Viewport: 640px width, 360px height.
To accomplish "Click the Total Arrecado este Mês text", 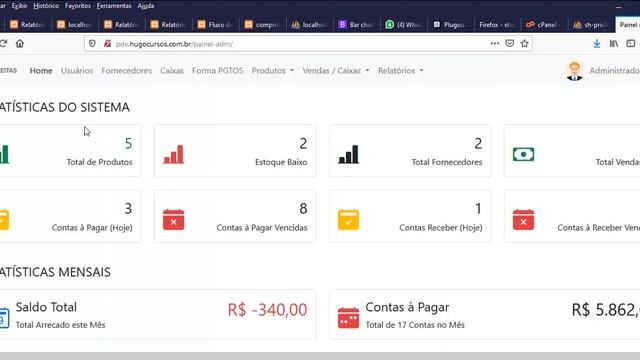I will click(60, 325).
